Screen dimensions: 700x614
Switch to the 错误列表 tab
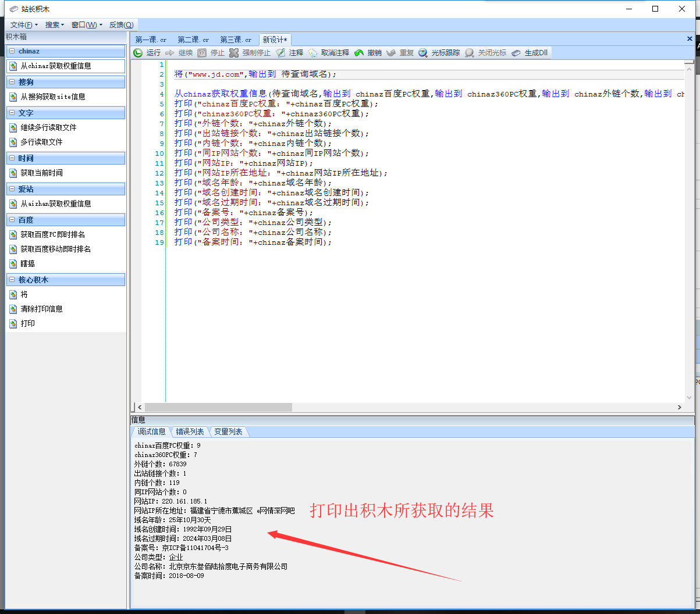coord(190,431)
